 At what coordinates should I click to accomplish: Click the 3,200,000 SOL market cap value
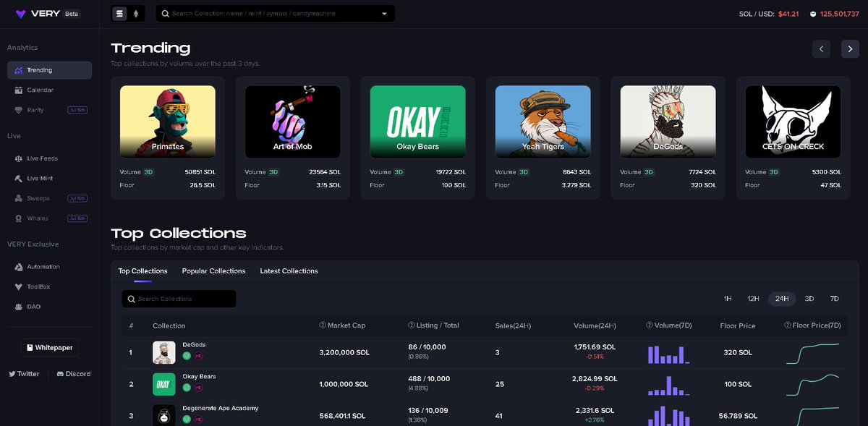[x=344, y=352]
